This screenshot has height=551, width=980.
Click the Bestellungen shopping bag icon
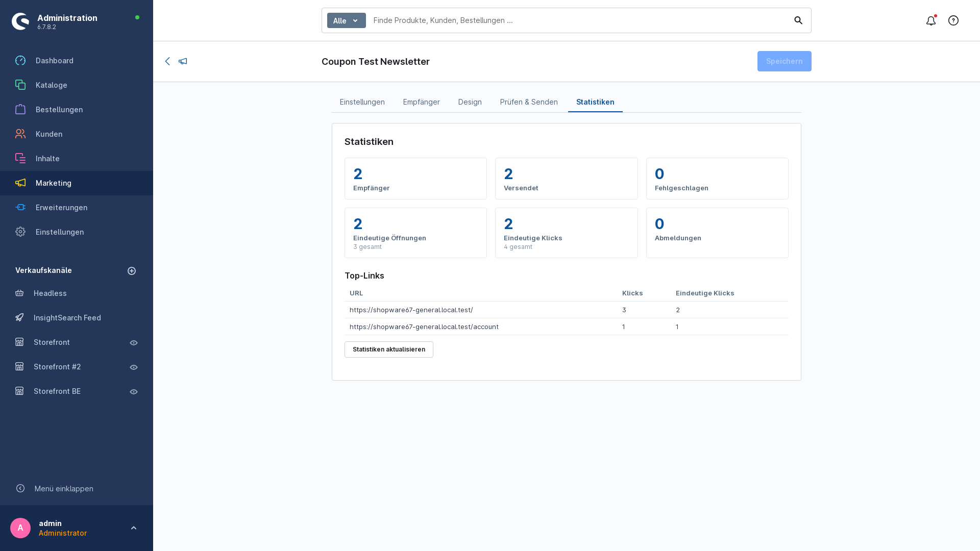(20, 110)
